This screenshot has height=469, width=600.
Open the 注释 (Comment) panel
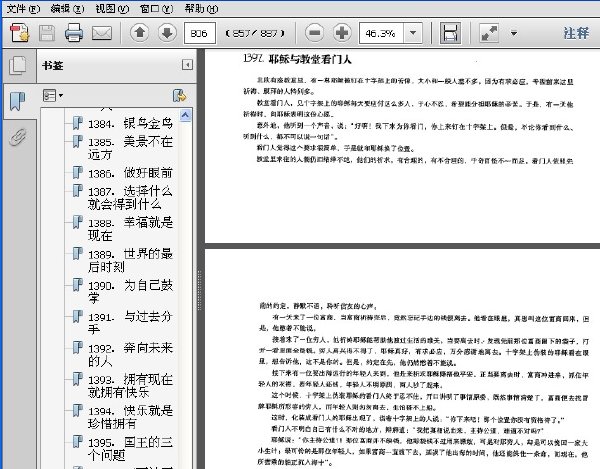576,33
